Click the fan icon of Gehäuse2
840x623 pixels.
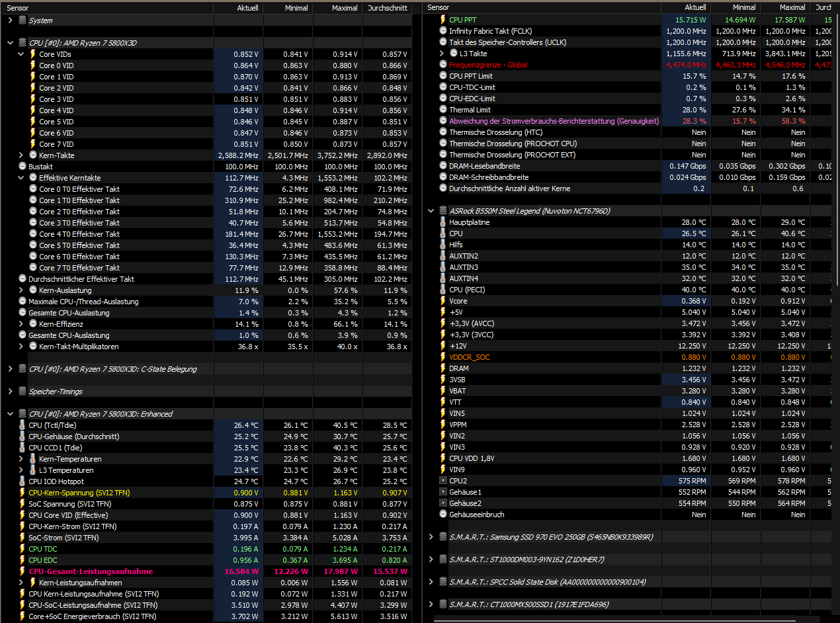[443, 503]
